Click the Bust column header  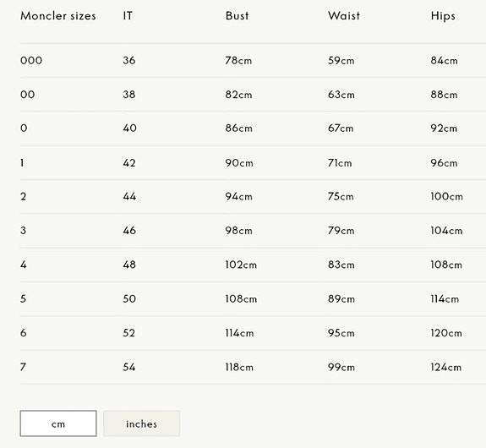238,16
